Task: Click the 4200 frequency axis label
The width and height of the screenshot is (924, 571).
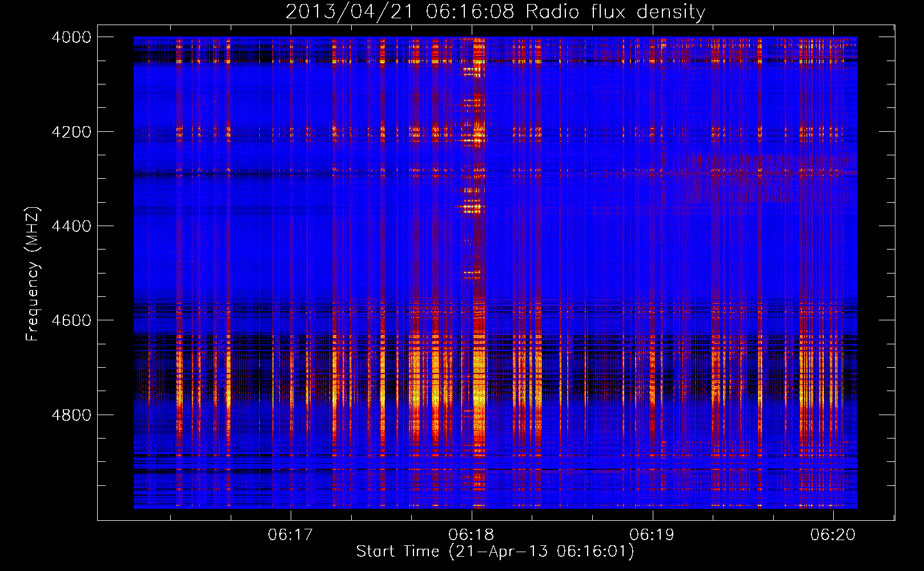Action: coord(71,132)
